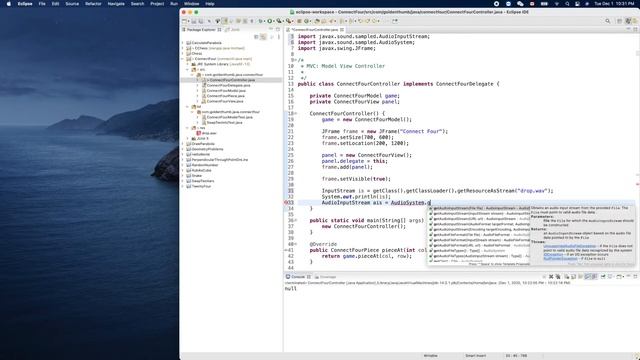Switch to the Coverage tab
The image size is (640, 360).
[325, 277]
